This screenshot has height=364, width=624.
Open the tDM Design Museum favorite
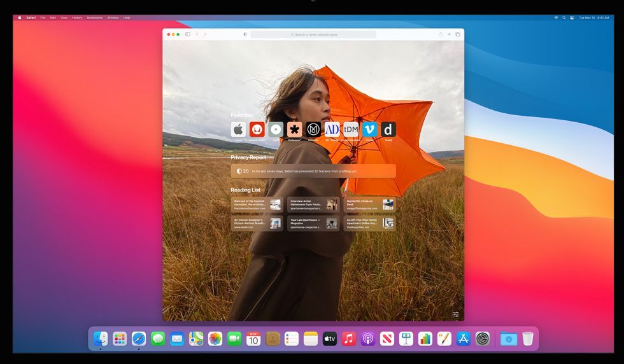pos(351,129)
